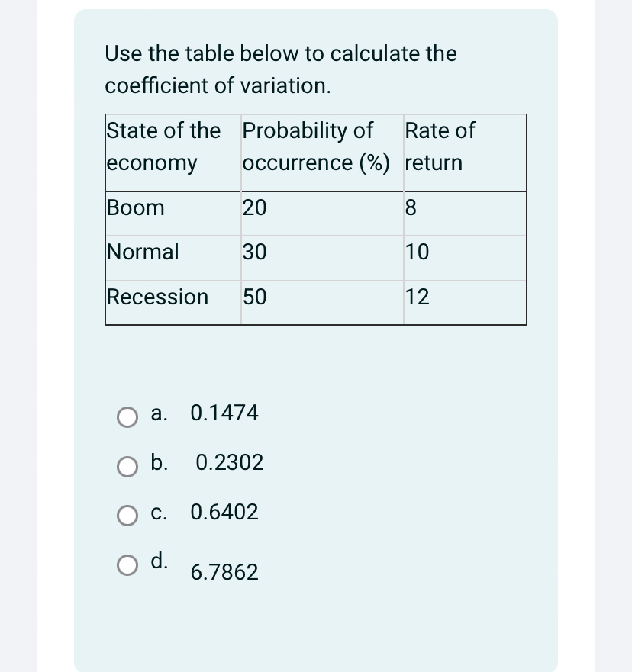Click the answer value 0.6402
The width and height of the screenshot is (632, 672).
coord(224,513)
